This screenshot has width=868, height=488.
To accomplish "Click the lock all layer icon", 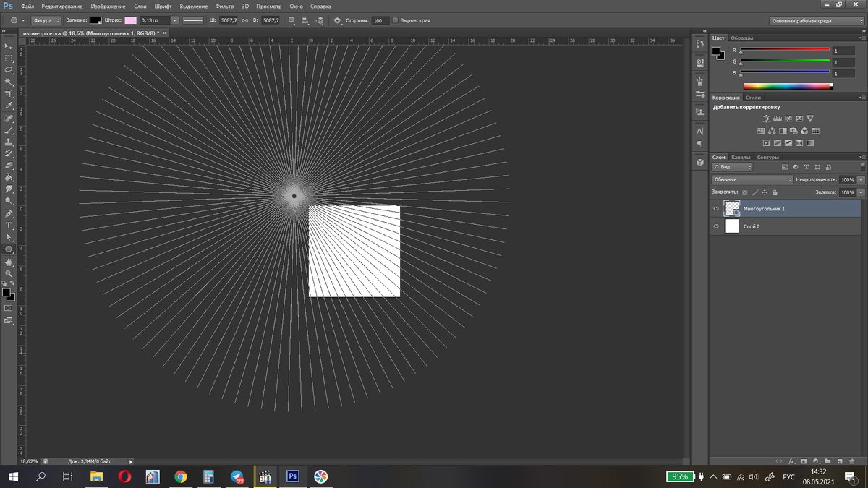I will [x=775, y=192].
